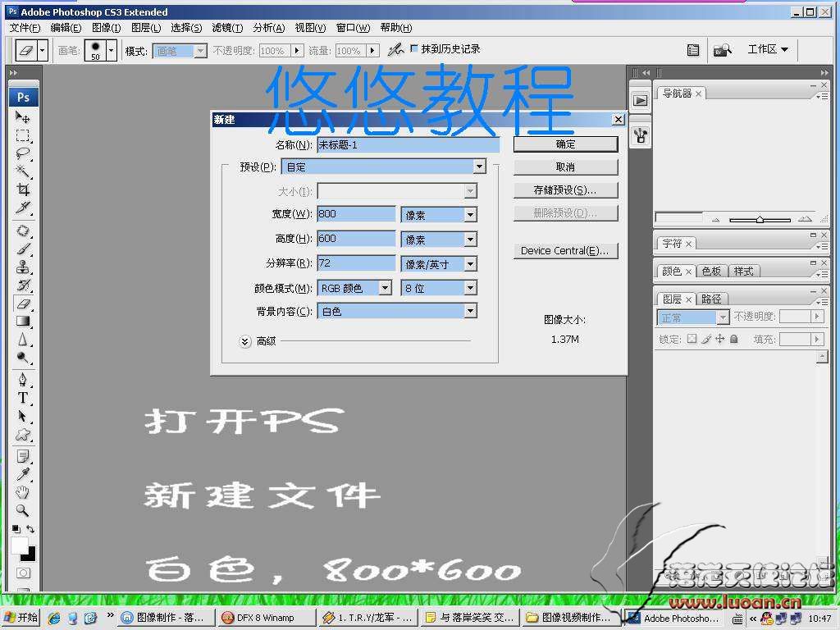The height and width of the screenshot is (630, 840).
Task: Select the Eyedropper tool
Action: (22, 475)
